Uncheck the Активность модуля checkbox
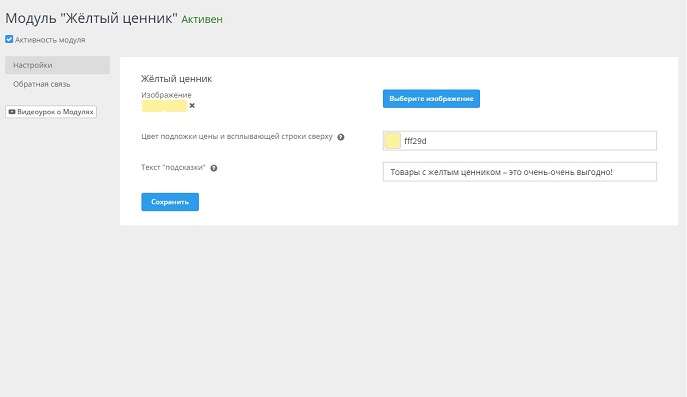687x397 pixels. pos(9,39)
